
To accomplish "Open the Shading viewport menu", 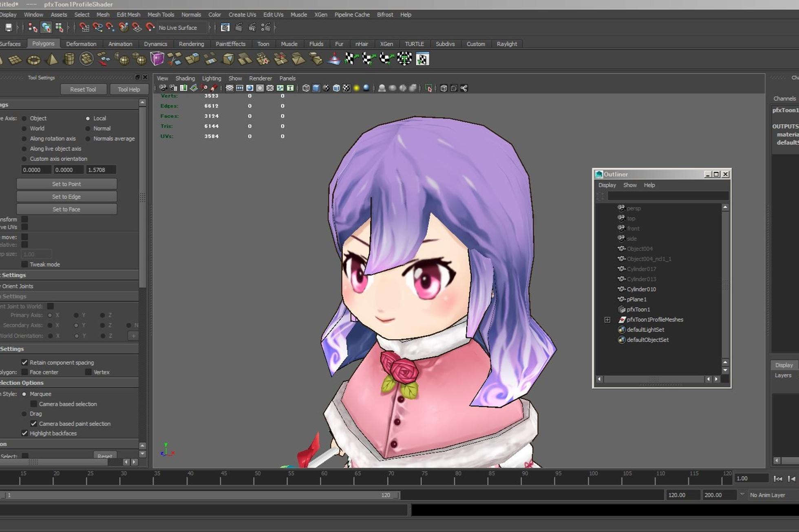I will pos(185,78).
